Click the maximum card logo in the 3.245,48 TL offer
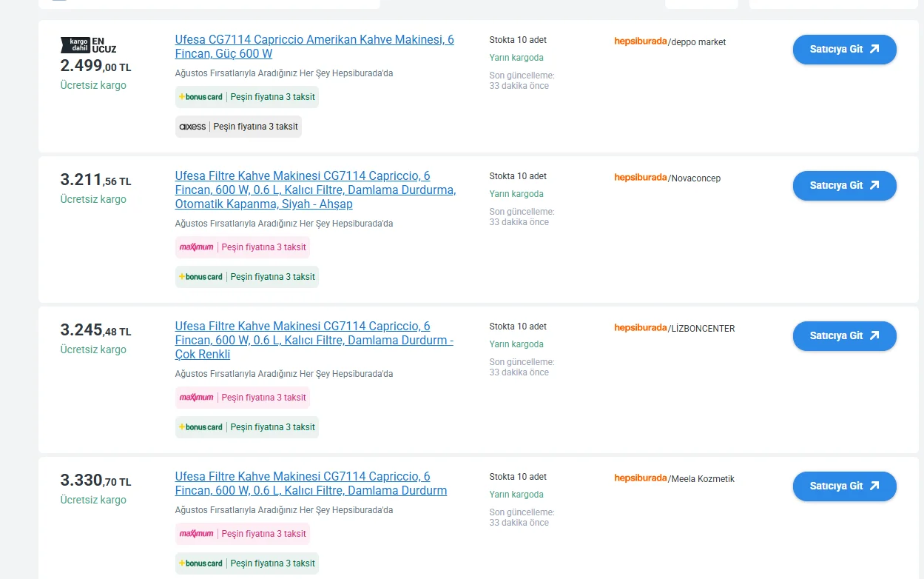This screenshot has width=924, height=579. coord(196,398)
